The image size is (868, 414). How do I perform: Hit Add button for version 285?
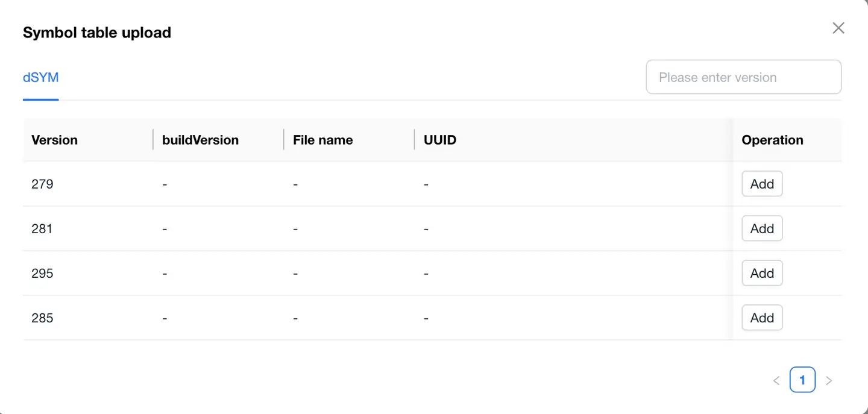762,318
